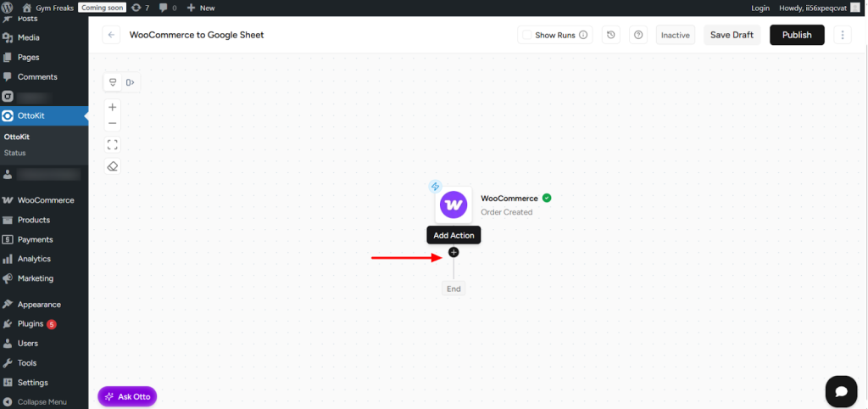The image size is (868, 409).
Task: Open the chat support bubble
Action: point(841,391)
